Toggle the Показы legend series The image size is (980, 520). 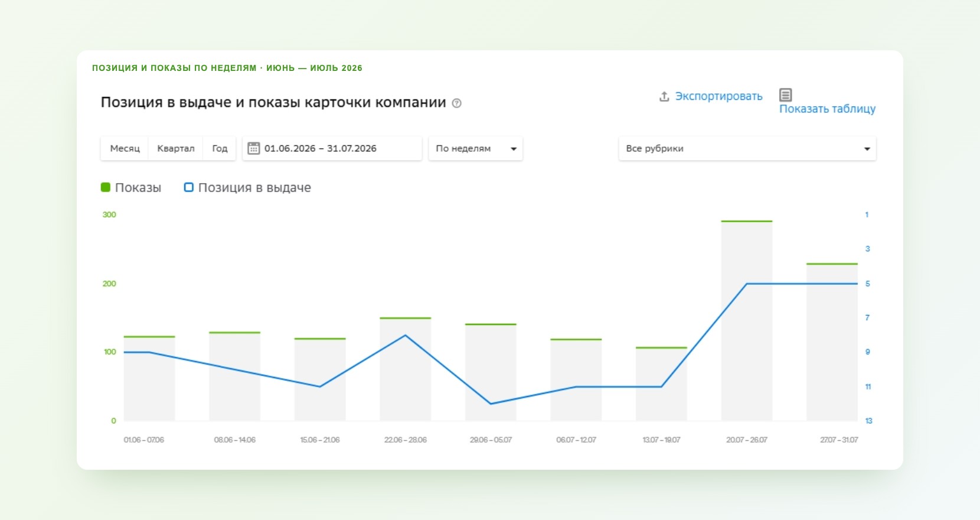131,187
